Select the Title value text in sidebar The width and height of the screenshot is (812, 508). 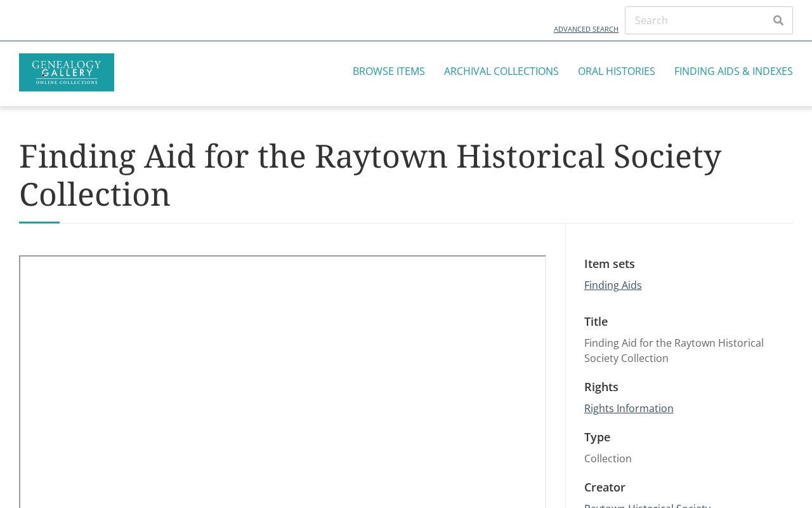[674, 351]
